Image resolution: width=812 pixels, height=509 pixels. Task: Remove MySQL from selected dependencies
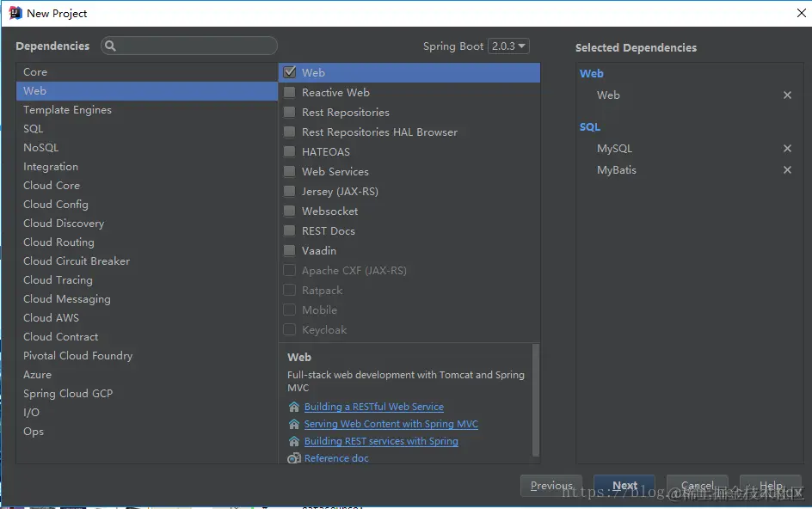pos(787,149)
